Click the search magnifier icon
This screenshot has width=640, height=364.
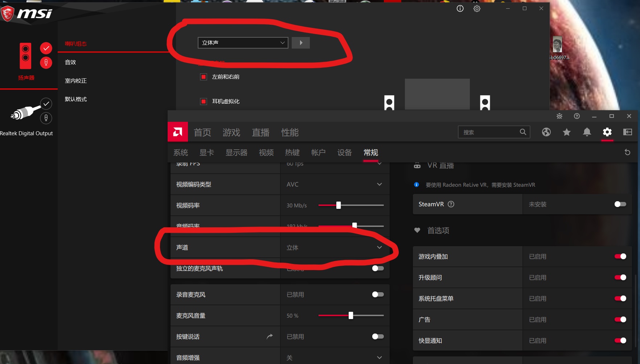coord(523,132)
